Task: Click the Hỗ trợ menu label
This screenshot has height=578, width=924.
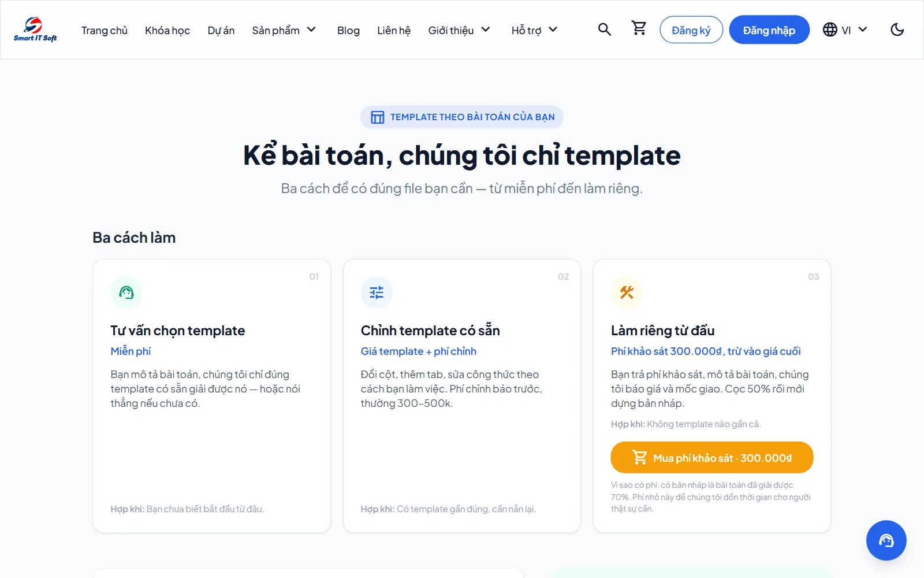Action: (526, 30)
